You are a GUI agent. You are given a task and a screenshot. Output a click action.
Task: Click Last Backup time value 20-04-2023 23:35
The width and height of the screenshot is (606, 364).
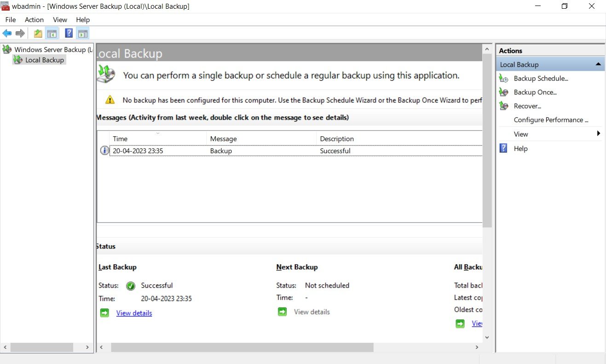167,299
